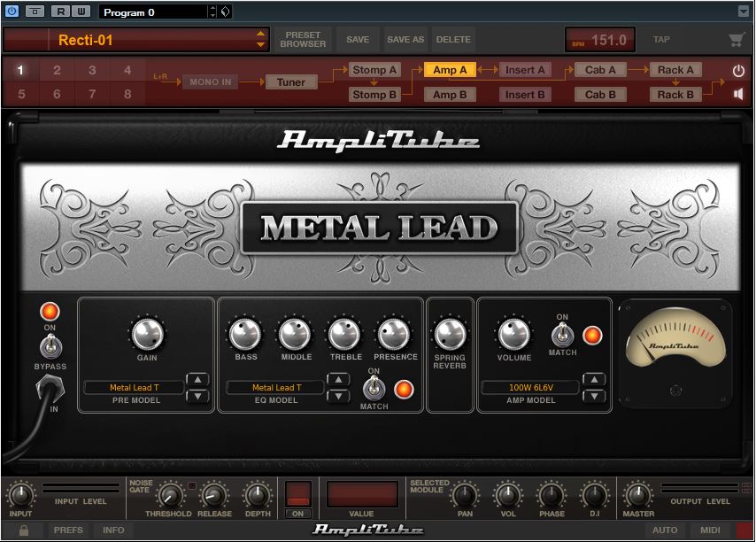Viewport: 756px width, 542px height.
Task: Click the BPM tempo field showing 151.0
Action: (x=600, y=40)
